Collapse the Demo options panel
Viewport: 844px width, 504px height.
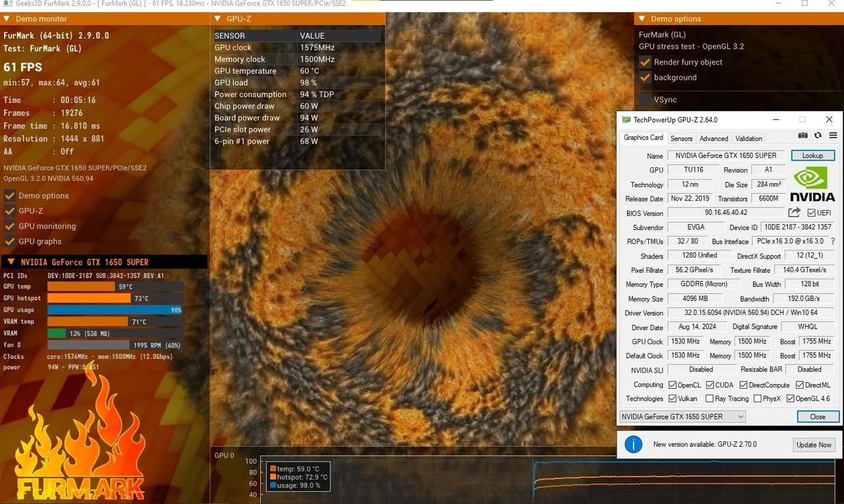tap(642, 19)
